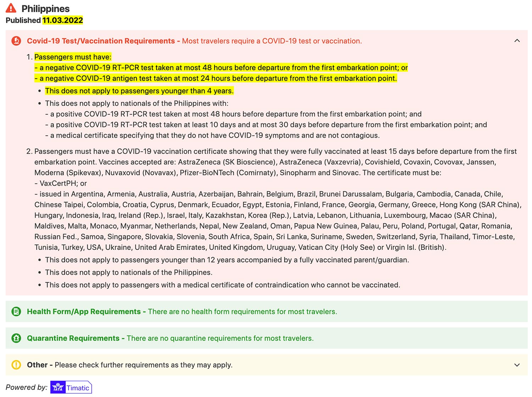Screen dimensions: 532x397
Task: Click the circular red Covid-19 requirements icon
Action: 16,41
